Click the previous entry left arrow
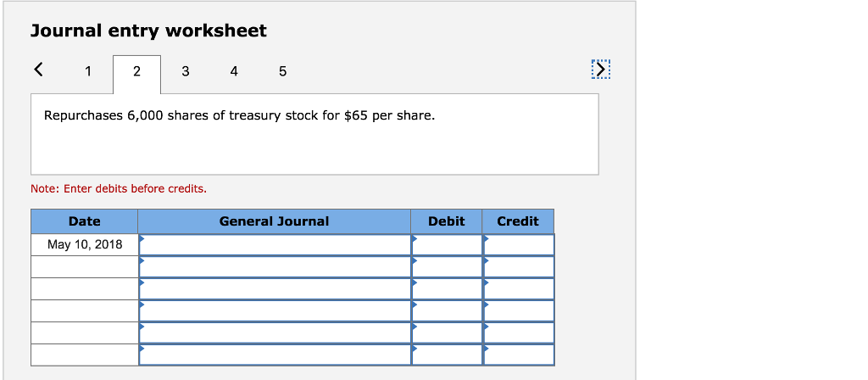The height and width of the screenshot is (380, 868). pos(38,70)
